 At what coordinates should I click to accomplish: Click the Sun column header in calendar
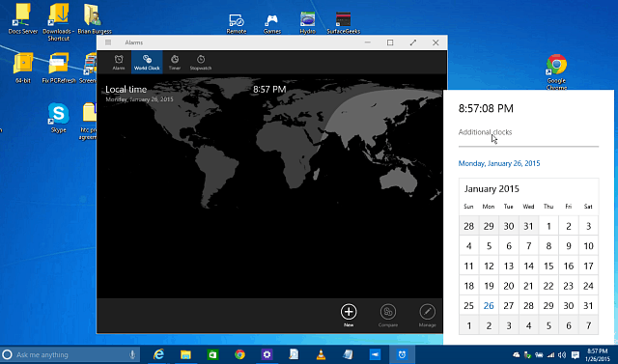pos(468,207)
